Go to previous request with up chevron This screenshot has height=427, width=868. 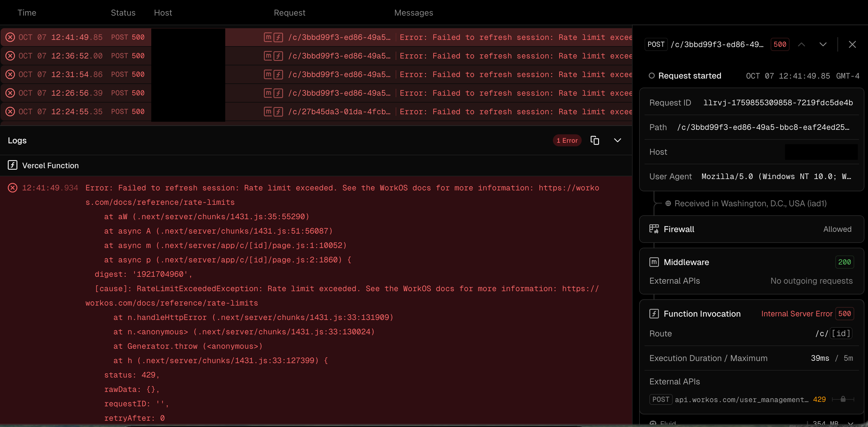click(x=801, y=44)
